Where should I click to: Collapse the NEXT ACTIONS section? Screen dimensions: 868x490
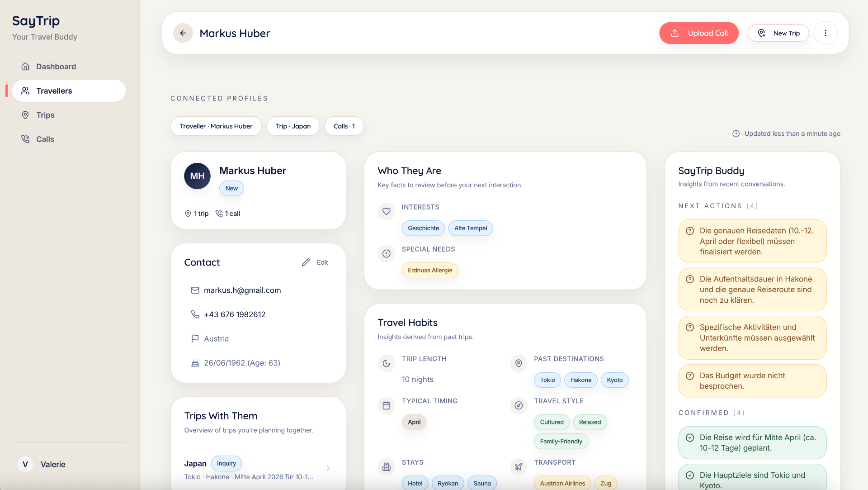[x=717, y=205]
